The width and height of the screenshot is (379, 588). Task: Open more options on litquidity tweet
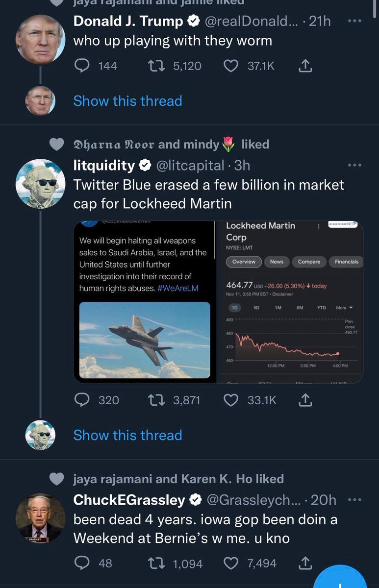[x=354, y=165]
